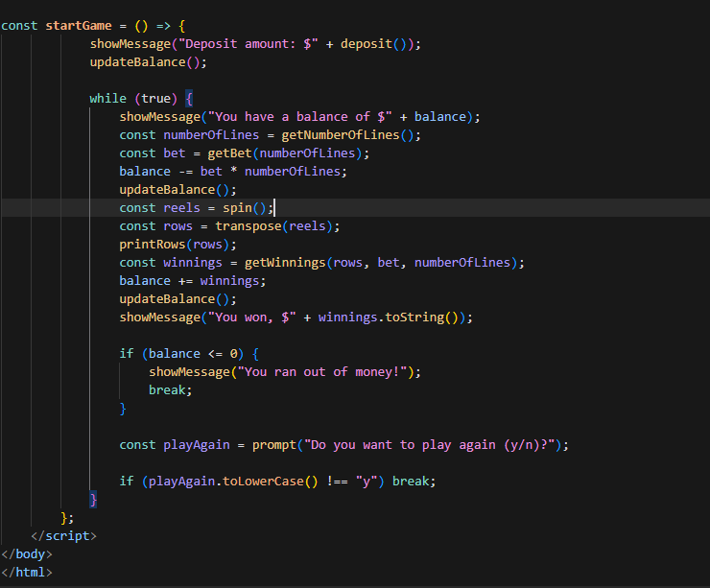Click the first updateBalance() call after deposit
This screenshot has height=588, width=710.
click(x=148, y=62)
